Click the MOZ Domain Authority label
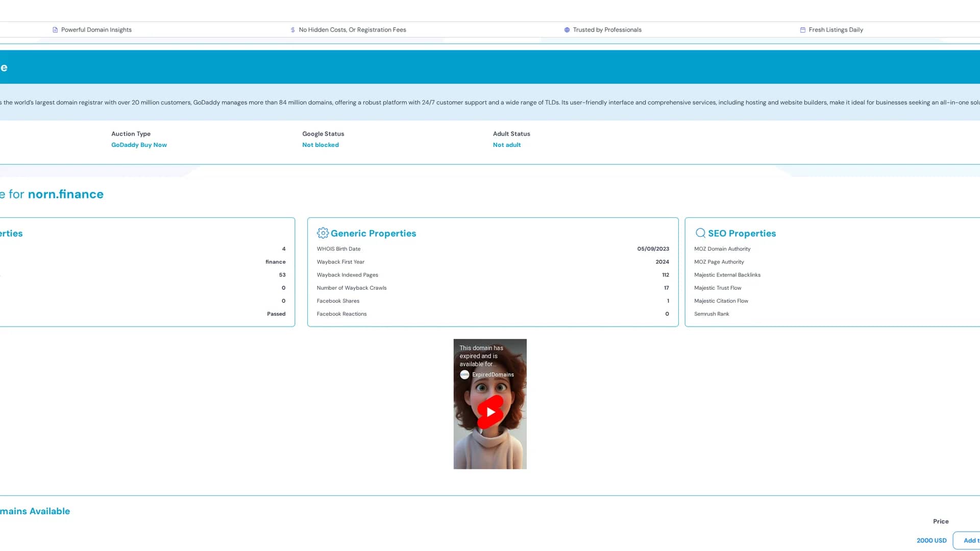The height and width of the screenshot is (551, 980). click(x=722, y=249)
